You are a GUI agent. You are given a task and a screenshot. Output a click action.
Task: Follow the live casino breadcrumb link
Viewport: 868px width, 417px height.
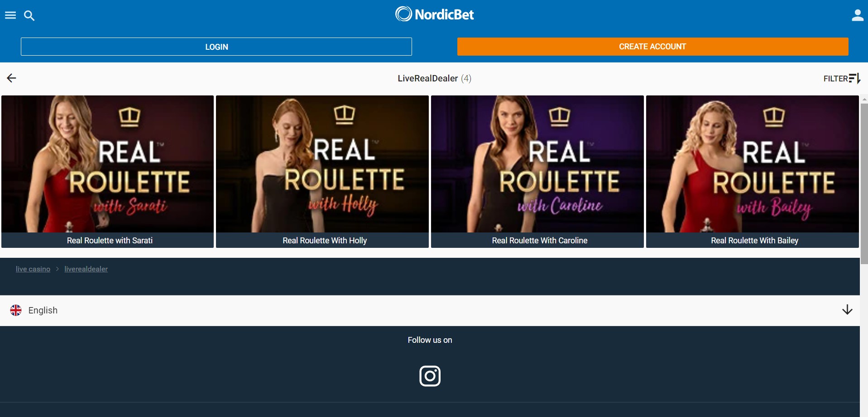(x=33, y=269)
